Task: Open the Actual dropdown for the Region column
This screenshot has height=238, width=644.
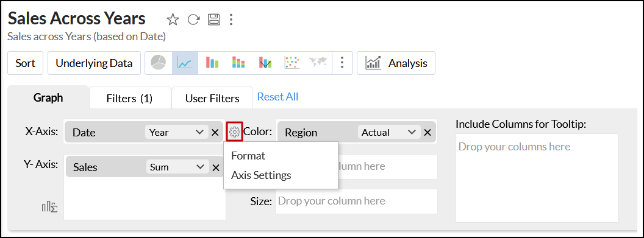Action: 388,132
